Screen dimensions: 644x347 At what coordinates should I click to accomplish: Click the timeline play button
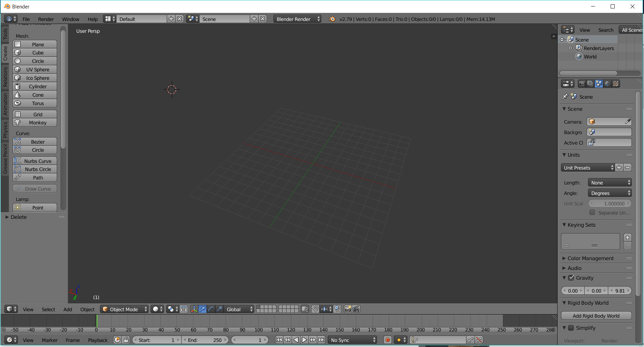304,340
